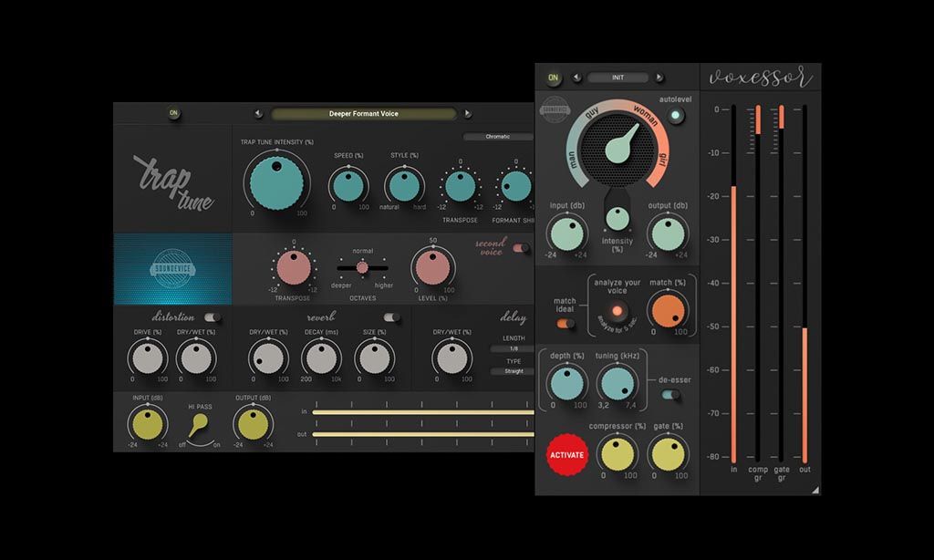
Task: Click the de-esser tuning (kHz) knob
Action: (x=617, y=383)
